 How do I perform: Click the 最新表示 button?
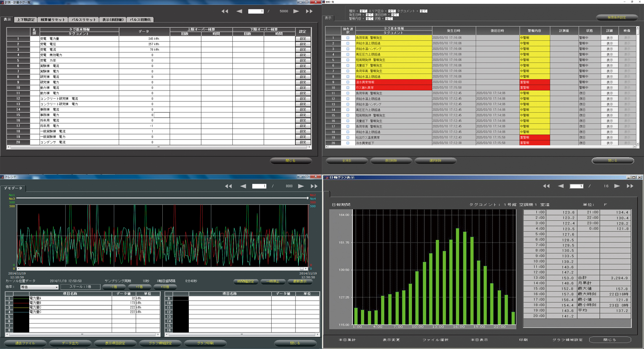point(300,282)
